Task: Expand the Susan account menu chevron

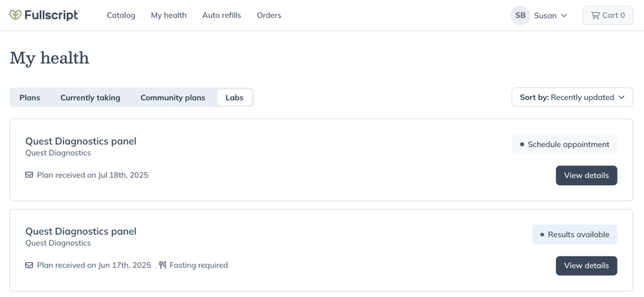Action: tap(564, 16)
